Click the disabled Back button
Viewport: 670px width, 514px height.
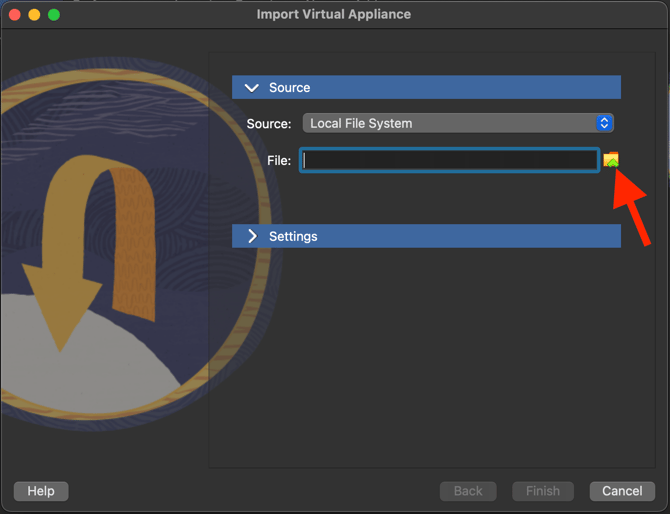[468, 491]
